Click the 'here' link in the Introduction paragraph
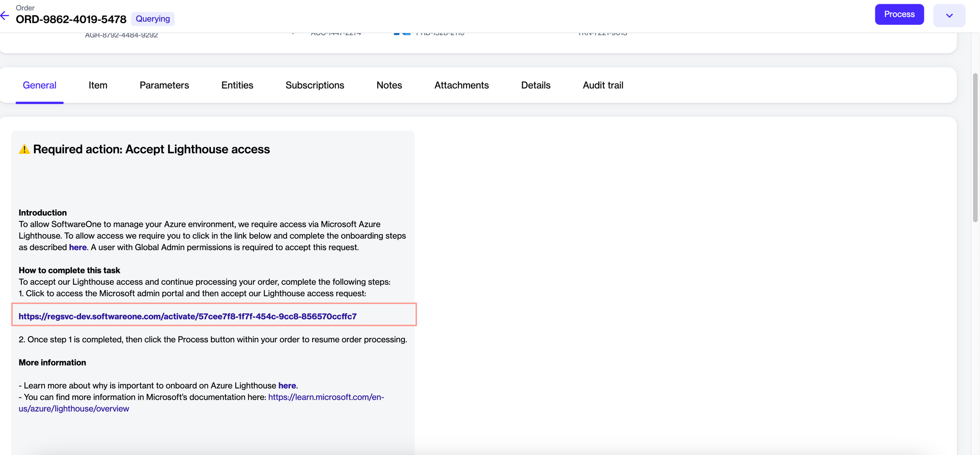Viewport: 980px width, 455px height. pos(78,247)
